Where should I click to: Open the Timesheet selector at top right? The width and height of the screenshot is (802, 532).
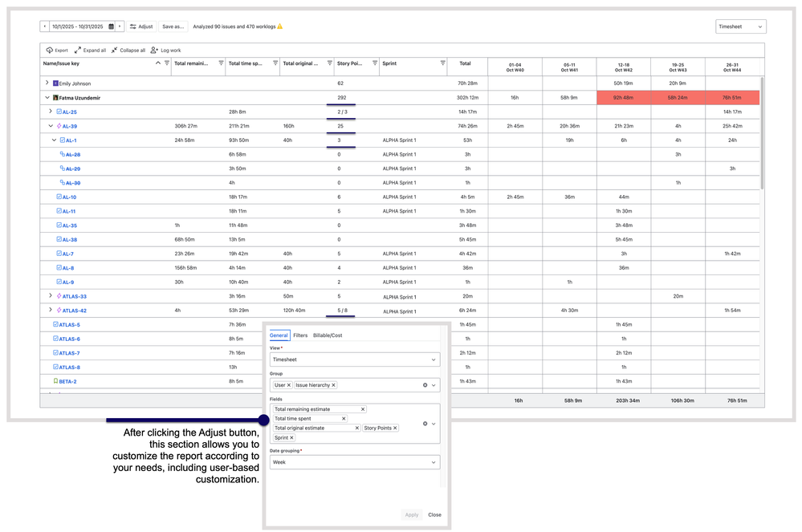(740, 26)
